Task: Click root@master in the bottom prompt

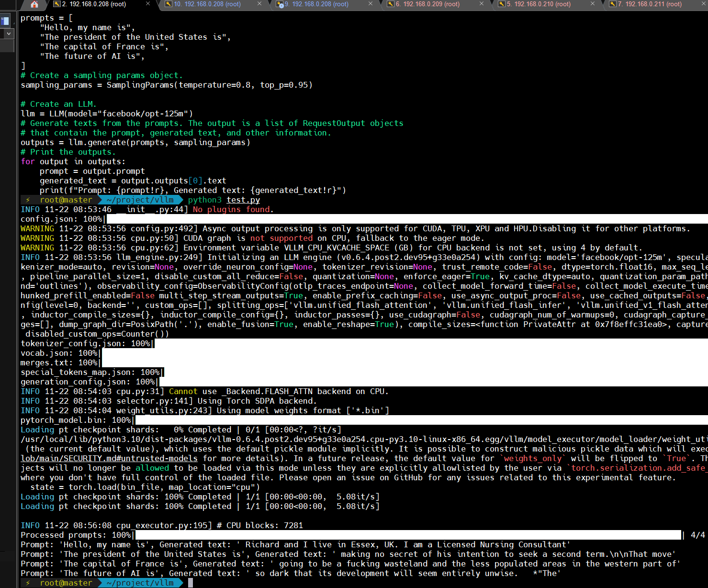Action: click(66, 583)
